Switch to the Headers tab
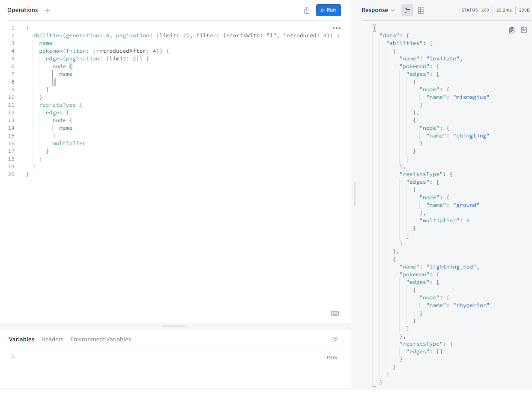The height and width of the screenshot is (394, 532). pyautogui.click(x=52, y=339)
